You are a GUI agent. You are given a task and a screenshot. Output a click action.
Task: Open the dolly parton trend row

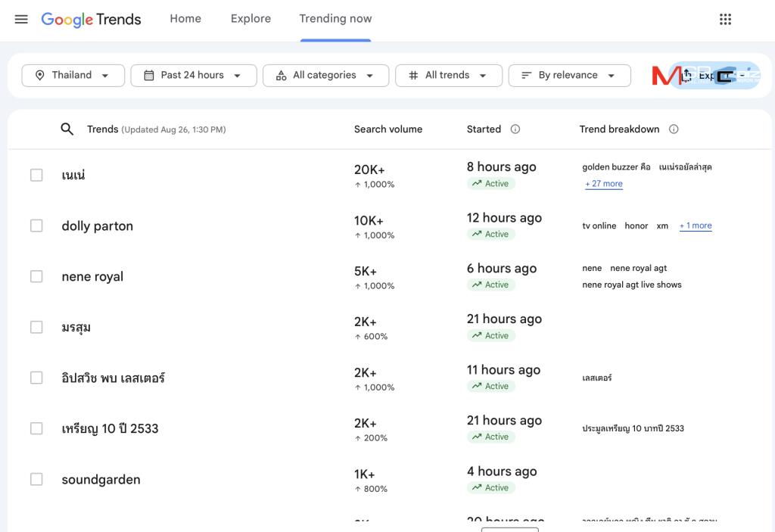pyautogui.click(x=390, y=226)
